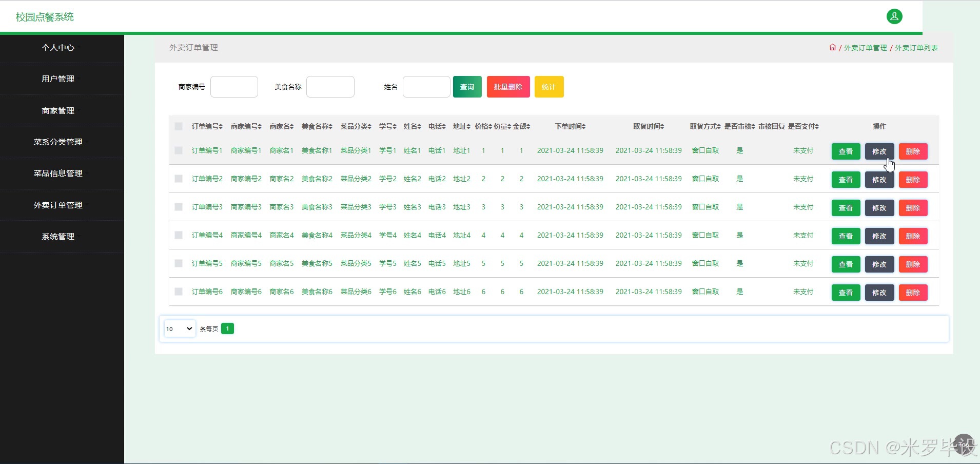Select the 电话5 cell

click(x=437, y=263)
